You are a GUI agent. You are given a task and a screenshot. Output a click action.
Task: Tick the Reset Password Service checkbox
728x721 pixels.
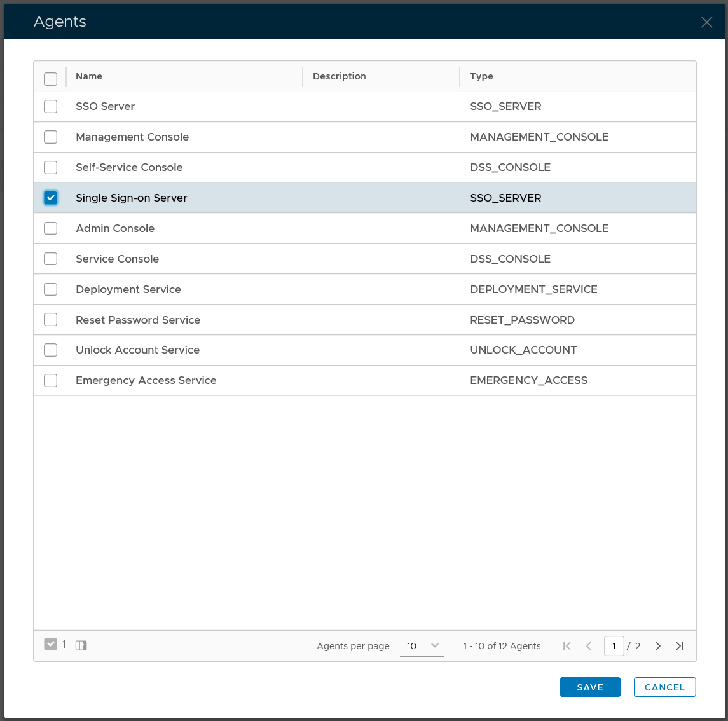click(x=51, y=320)
